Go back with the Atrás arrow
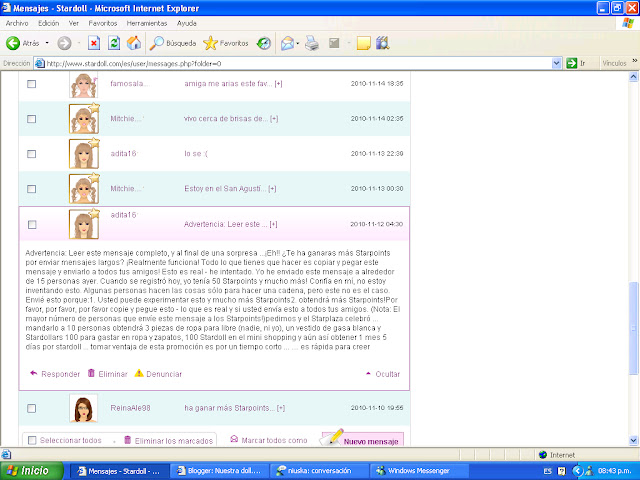This screenshot has height=480, width=640. (22, 43)
